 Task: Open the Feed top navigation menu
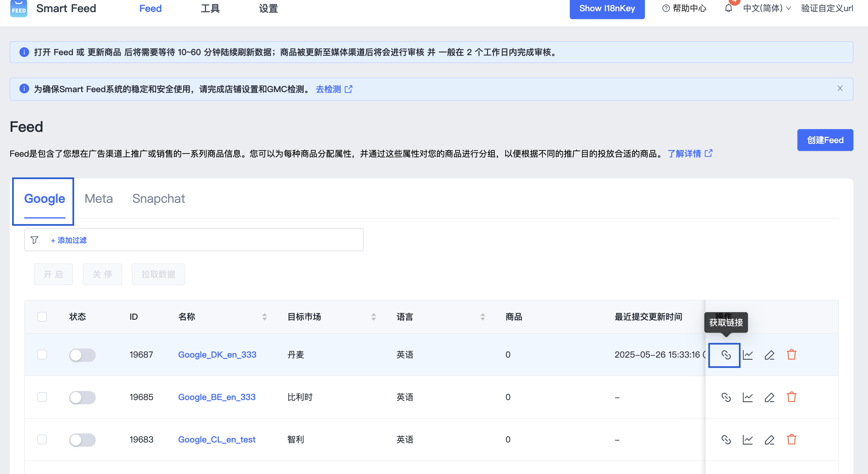(x=150, y=8)
